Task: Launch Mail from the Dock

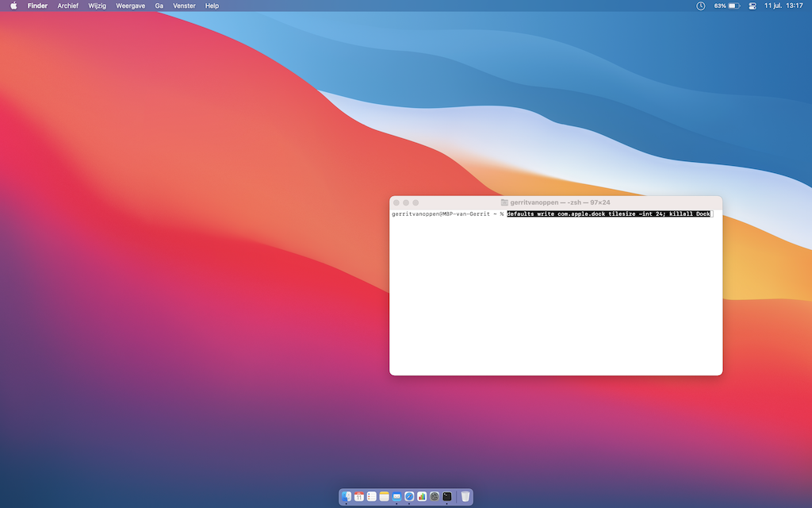Action: tap(396, 497)
